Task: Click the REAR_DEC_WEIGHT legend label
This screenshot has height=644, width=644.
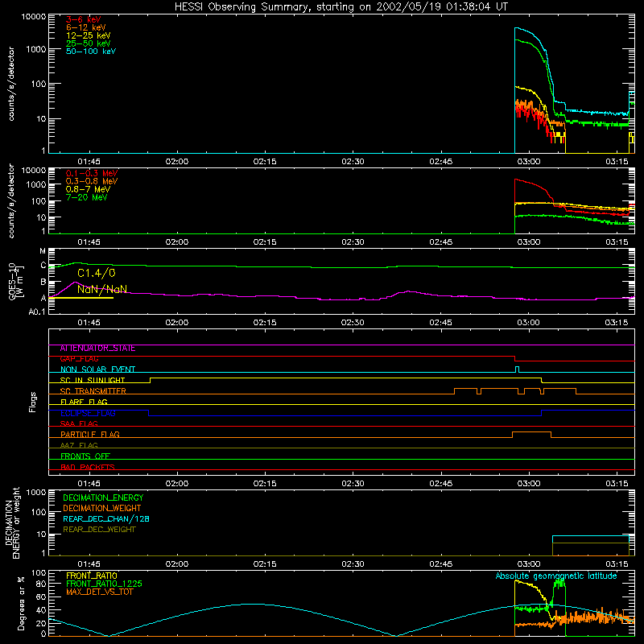Action: pos(99,530)
